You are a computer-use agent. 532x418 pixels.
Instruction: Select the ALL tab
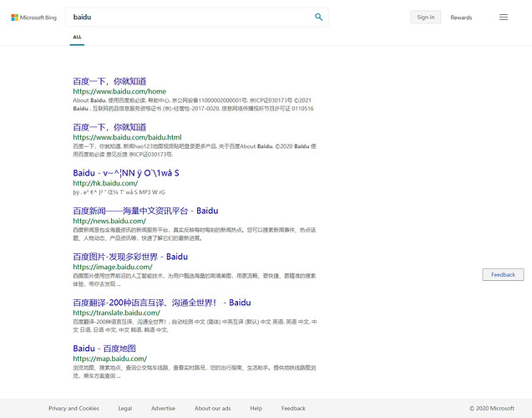[x=77, y=37]
